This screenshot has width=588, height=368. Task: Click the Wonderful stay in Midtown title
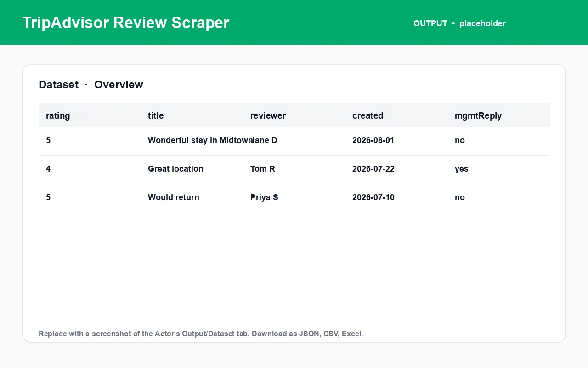tap(199, 140)
